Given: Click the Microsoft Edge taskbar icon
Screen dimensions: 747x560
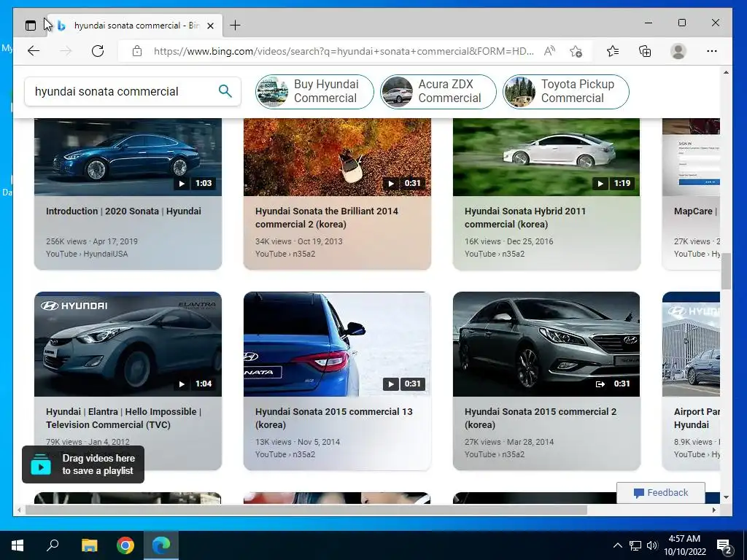Looking at the screenshot, I should point(161,545).
